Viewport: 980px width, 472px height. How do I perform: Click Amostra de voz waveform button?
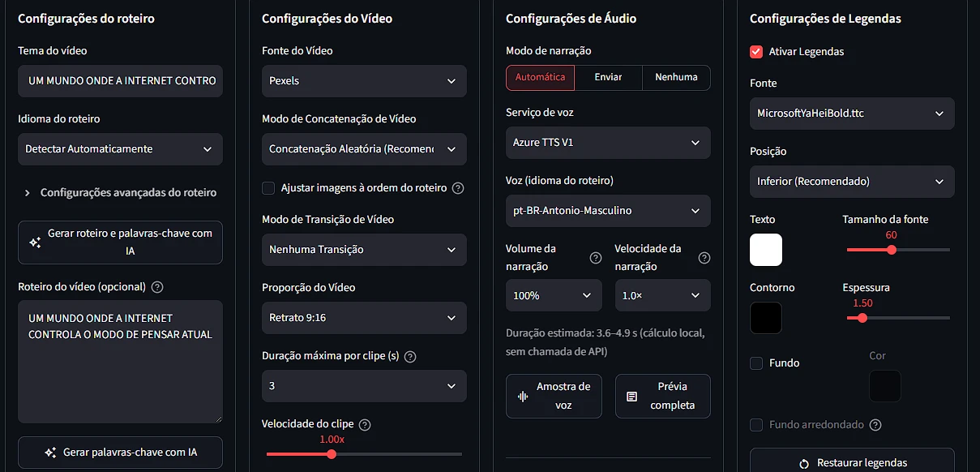[x=554, y=396]
